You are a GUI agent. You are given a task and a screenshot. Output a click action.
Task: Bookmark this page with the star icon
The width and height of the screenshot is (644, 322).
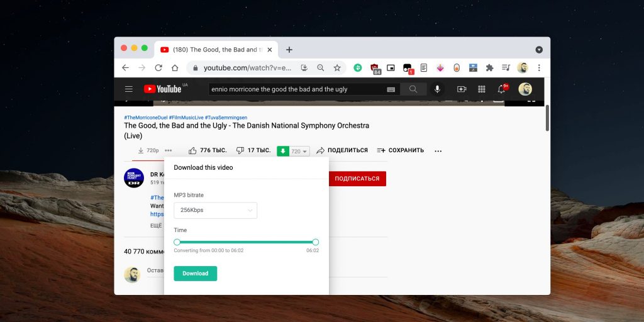pos(337,68)
